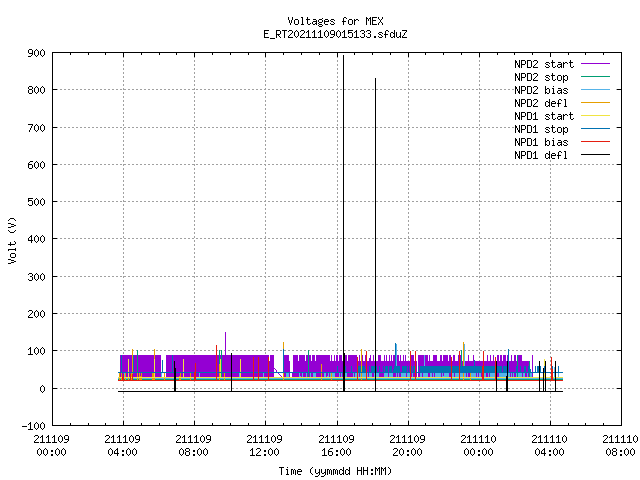Viewport: 640px width, 480px height.
Task: Click the yellow line sample beside NPD1 start
Action: click(x=596, y=116)
